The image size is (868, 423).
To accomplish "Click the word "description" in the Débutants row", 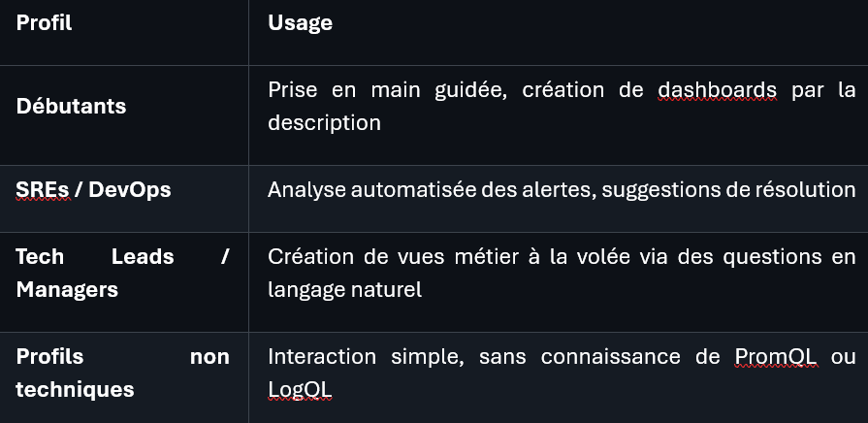I will (x=324, y=123).
